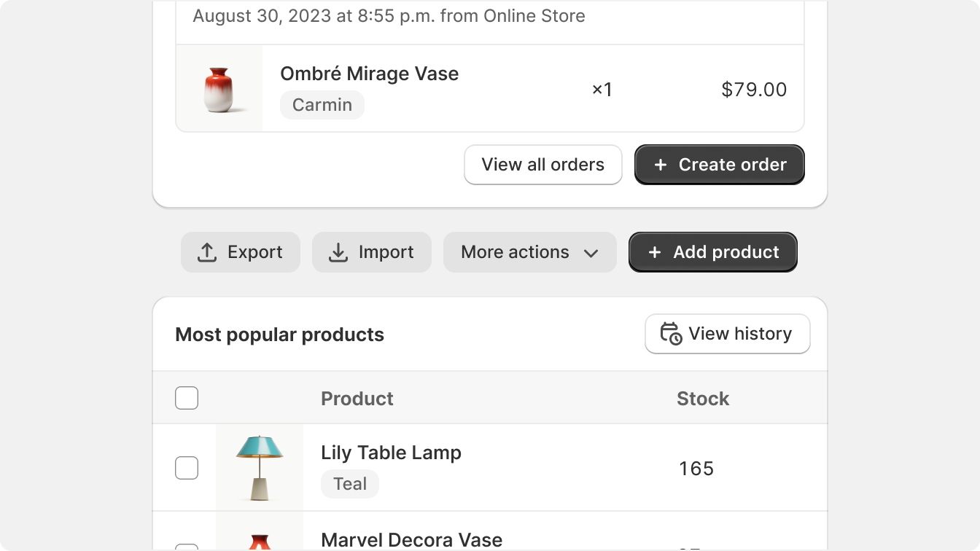Image resolution: width=980 pixels, height=551 pixels.
Task: Toggle the select-all products header checkbox
Action: pyautogui.click(x=187, y=398)
